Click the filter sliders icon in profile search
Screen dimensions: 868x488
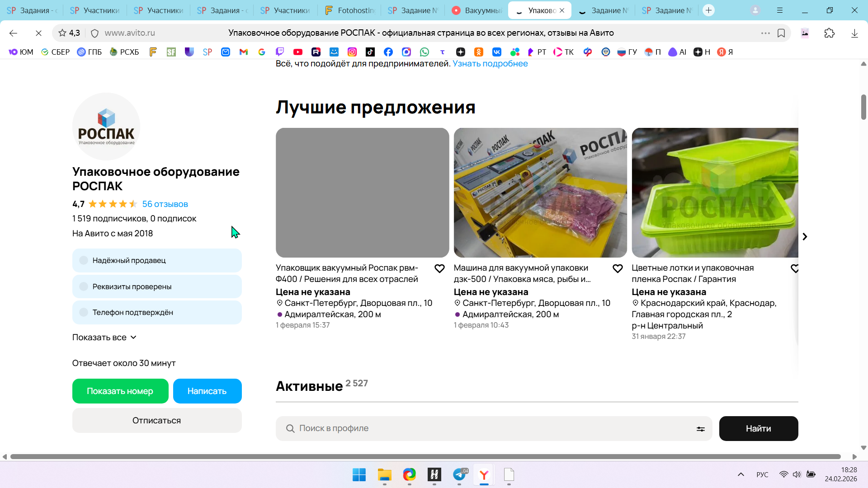[x=700, y=429]
